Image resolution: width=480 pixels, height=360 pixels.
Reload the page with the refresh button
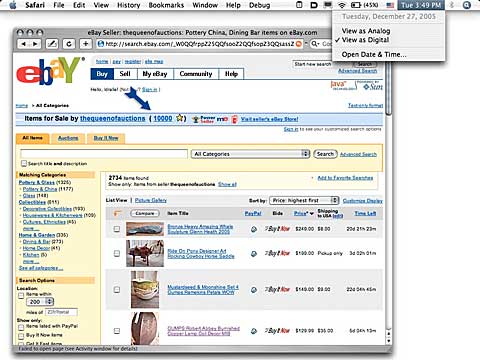69,44
